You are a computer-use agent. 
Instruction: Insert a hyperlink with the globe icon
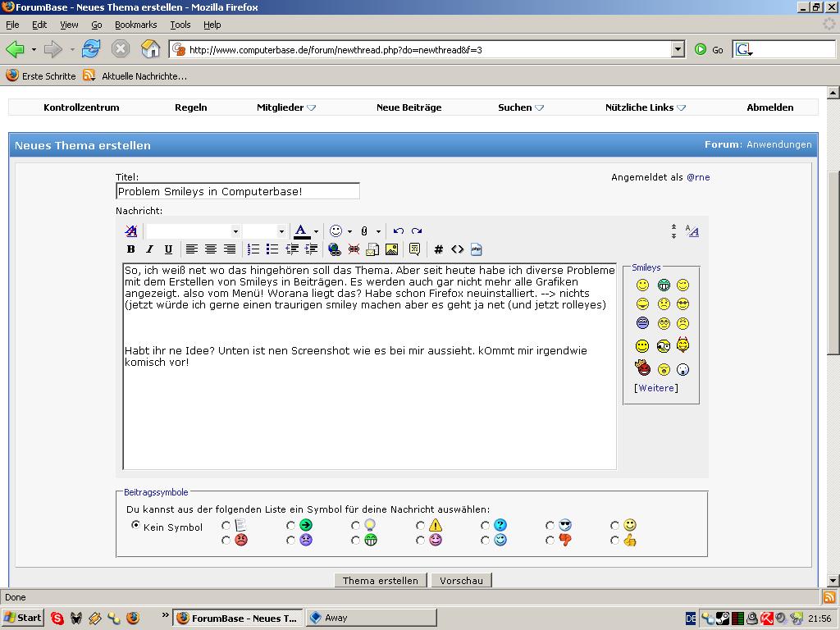coord(334,249)
